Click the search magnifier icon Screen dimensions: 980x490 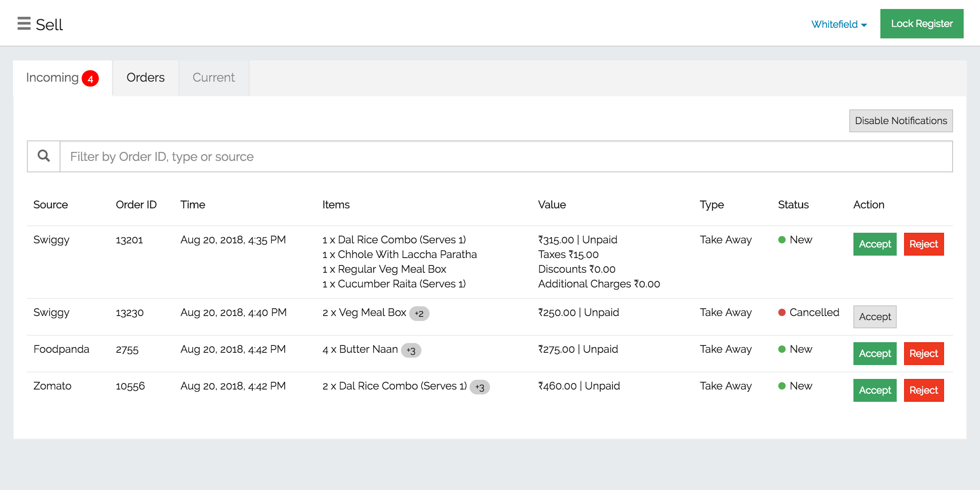click(44, 156)
